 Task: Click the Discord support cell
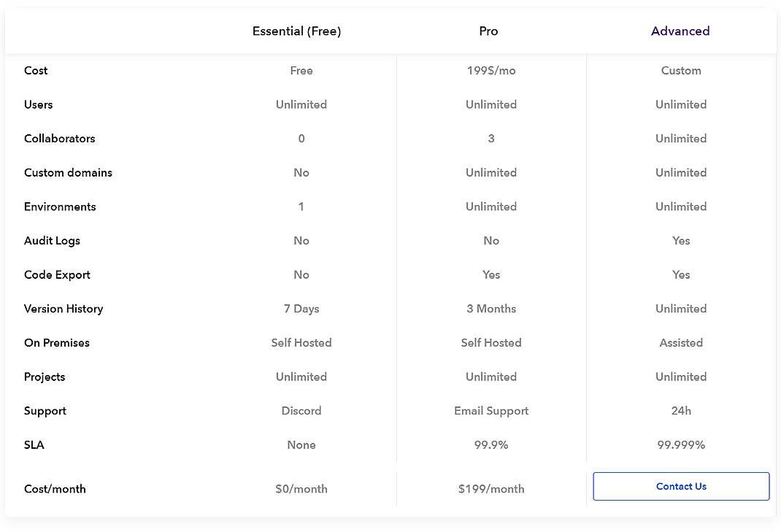tap(301, 410)
